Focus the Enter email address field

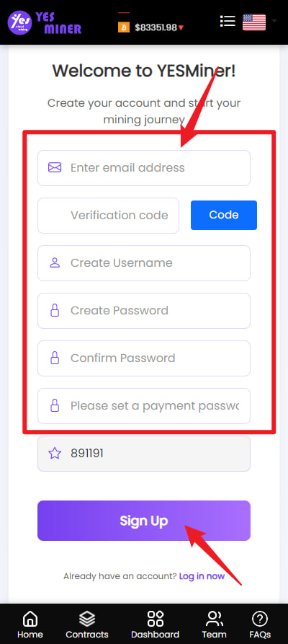click(x=144, y=168)
